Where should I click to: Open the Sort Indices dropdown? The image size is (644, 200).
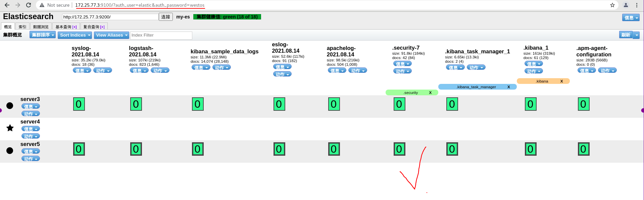75,35
